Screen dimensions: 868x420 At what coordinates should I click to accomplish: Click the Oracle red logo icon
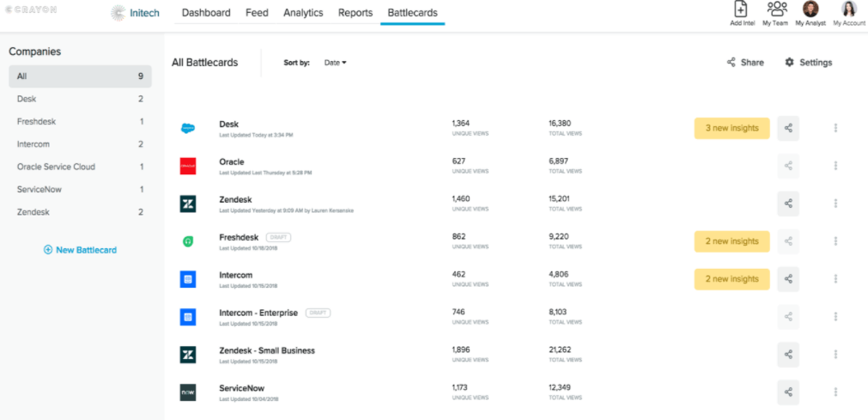point(188,167)
